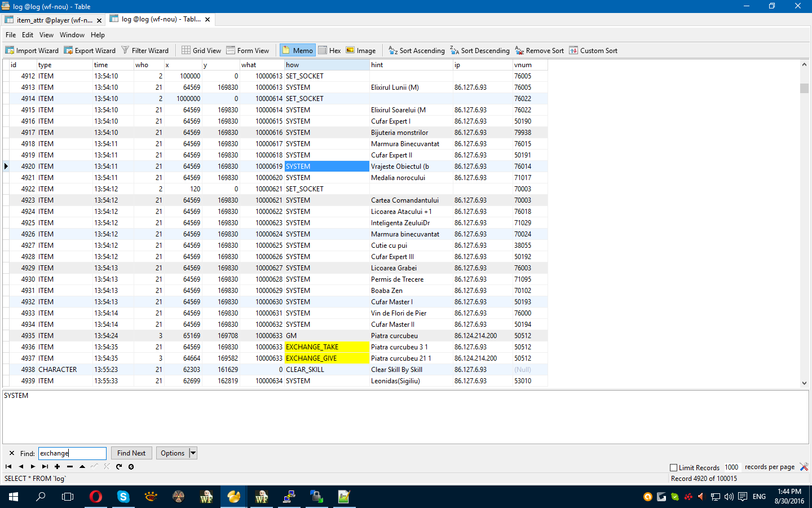Refresh the table records

click(119, 466)
